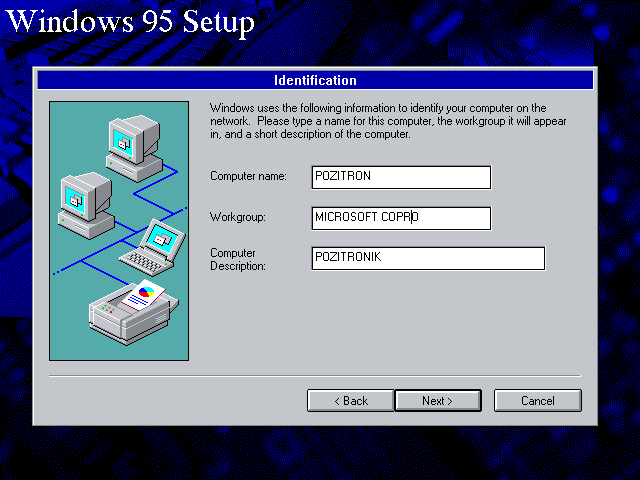
Task: Go back with the Back button
Action: pyautogui.click(x=351, y=400)
